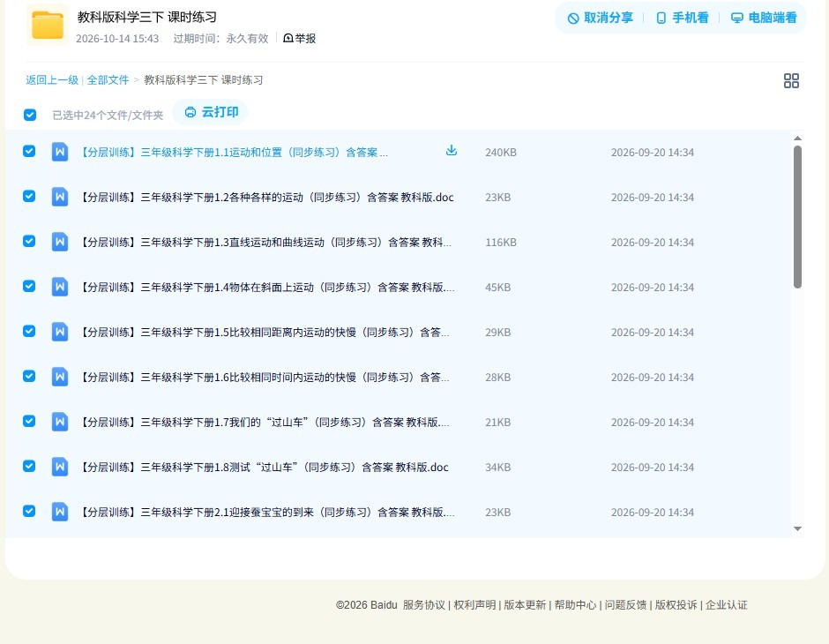The image size is (829, 644).
Task: Click the 电脑端看 button
Action: 764,18
